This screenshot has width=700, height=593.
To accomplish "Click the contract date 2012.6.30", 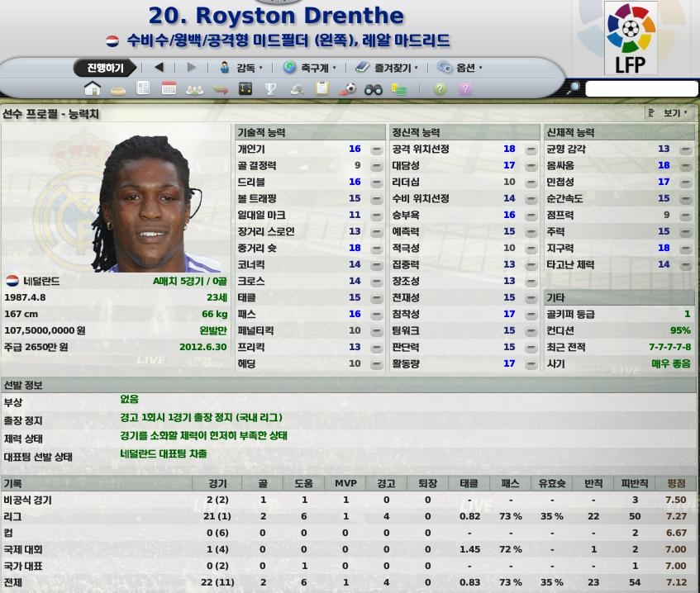I will coord(203,347).
